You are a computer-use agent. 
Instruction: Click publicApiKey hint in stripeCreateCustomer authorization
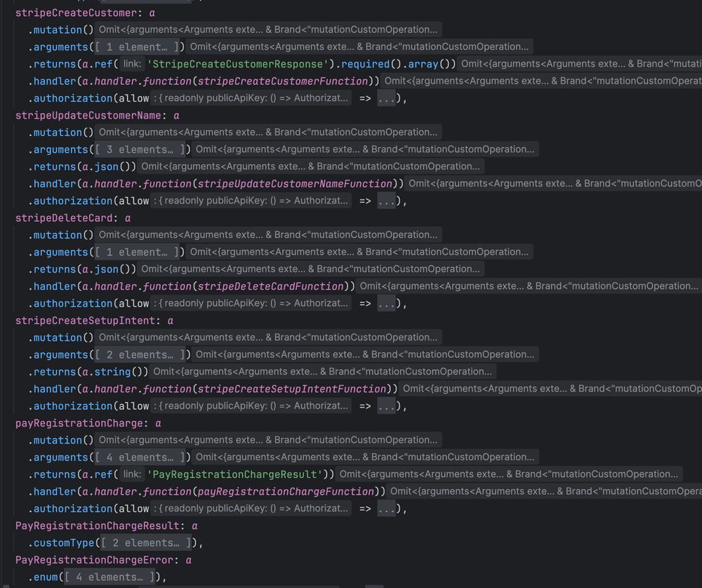click(251, 98)
